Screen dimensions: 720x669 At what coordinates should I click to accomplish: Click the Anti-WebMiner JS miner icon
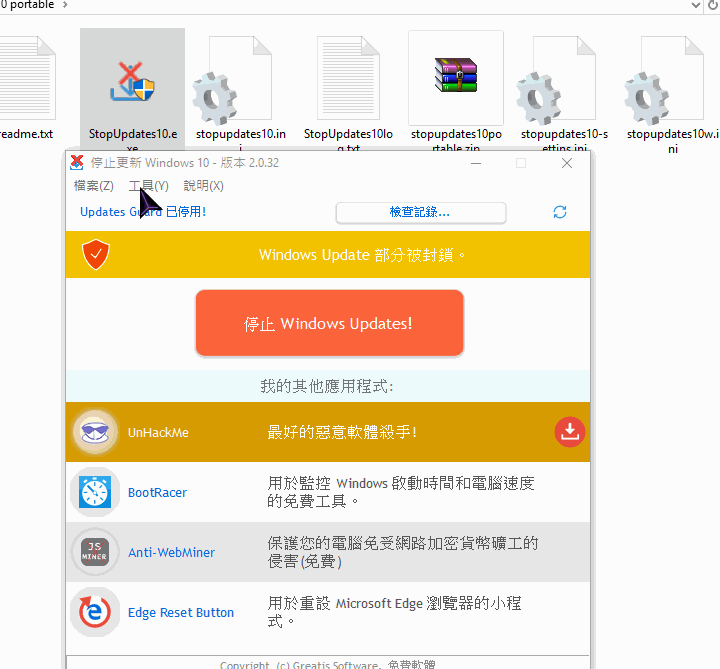(x=95, y=552)
